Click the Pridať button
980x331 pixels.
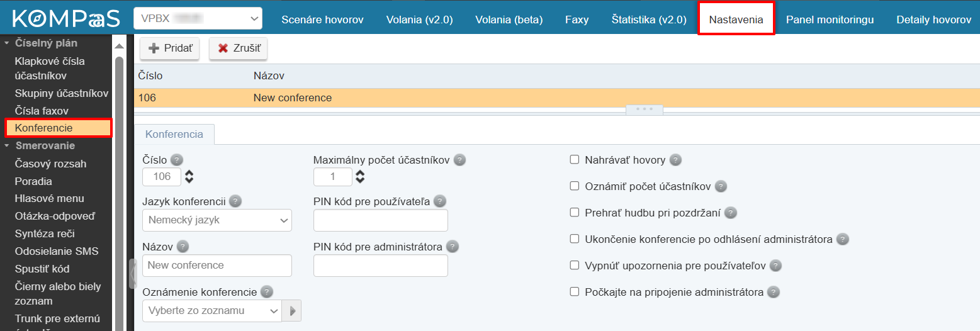click(170, 48)
